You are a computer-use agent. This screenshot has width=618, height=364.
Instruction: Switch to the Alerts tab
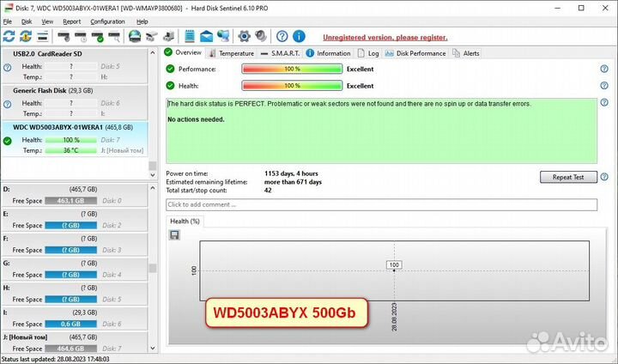[x=466, y=53]
